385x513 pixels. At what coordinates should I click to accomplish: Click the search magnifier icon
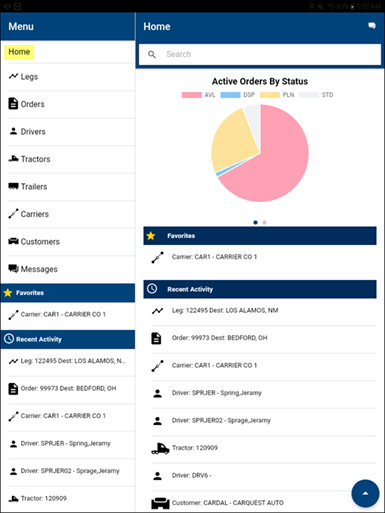click(152, 54)
